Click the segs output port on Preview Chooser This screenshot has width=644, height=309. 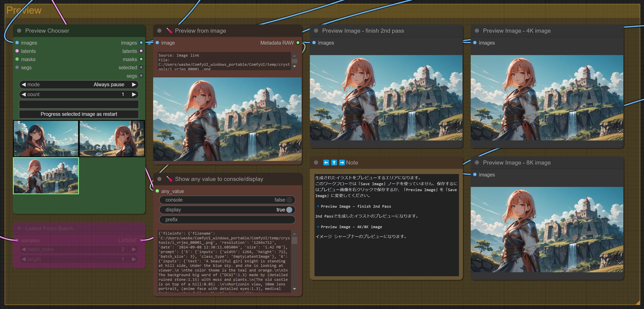coord(141,76)
